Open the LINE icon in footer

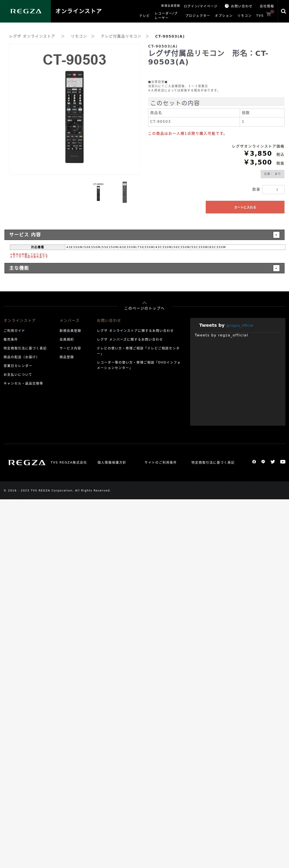tap(263, 462)
